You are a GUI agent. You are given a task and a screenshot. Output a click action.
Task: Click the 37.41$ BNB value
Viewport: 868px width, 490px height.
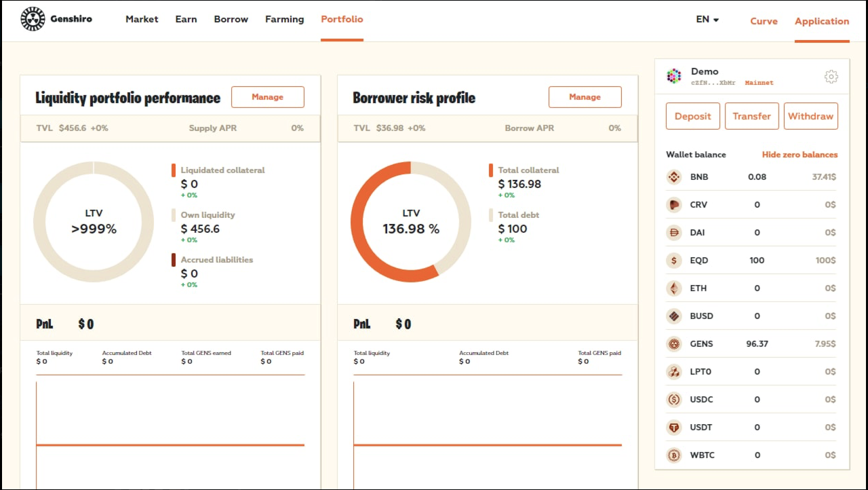coord(824,177)
